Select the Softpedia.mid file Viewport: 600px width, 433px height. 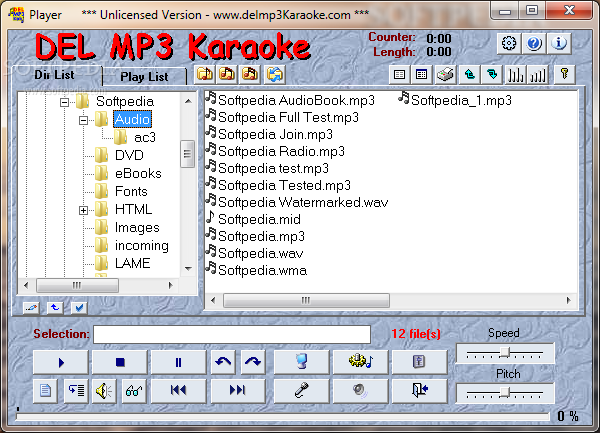pyautogui.click(x=253, y=219)
